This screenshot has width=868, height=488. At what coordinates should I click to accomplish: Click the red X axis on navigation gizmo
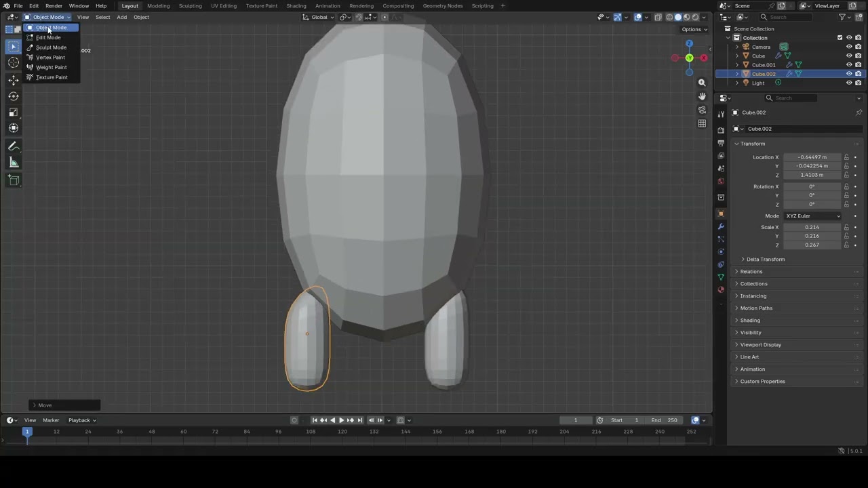click(703, 58)
